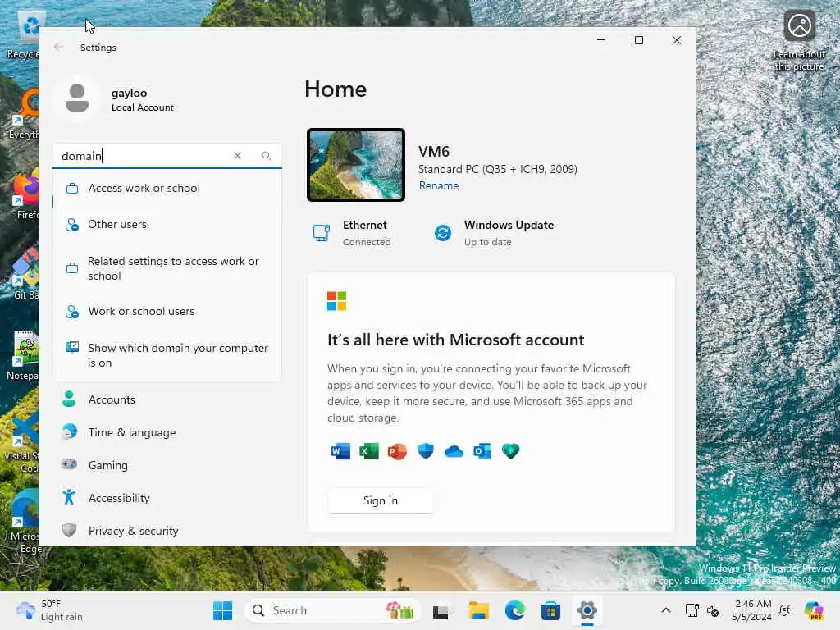Open the weather widget showing 50°F

point(49,610)
